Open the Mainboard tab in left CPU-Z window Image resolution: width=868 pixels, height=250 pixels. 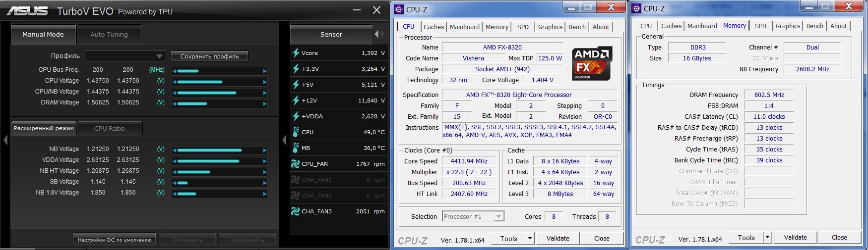pos(465,27)
